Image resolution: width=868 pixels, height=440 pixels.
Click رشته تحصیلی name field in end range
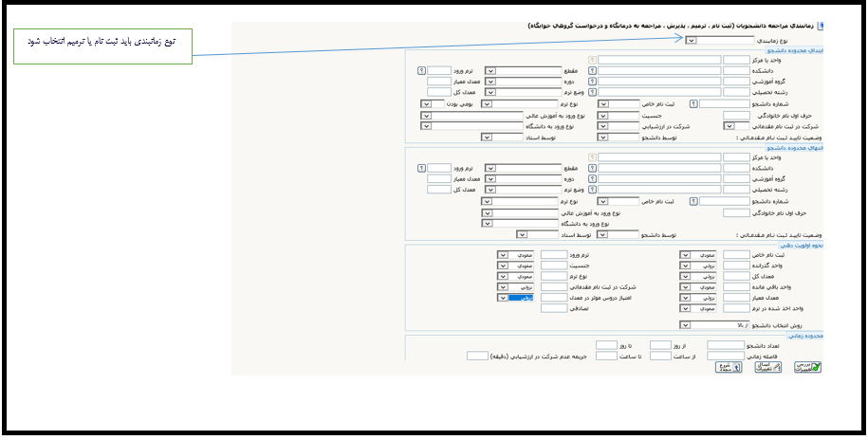[659, 190]
